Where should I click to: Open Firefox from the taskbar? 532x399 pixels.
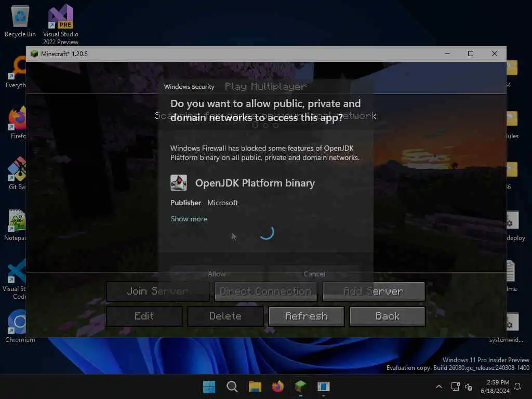(x=277, y=387)
